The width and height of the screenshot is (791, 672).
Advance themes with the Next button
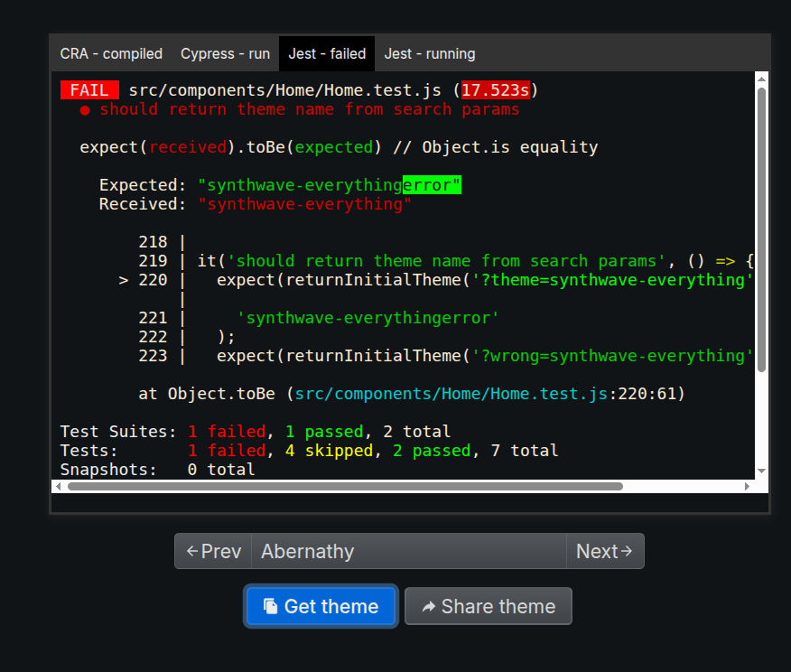(605, 551)
